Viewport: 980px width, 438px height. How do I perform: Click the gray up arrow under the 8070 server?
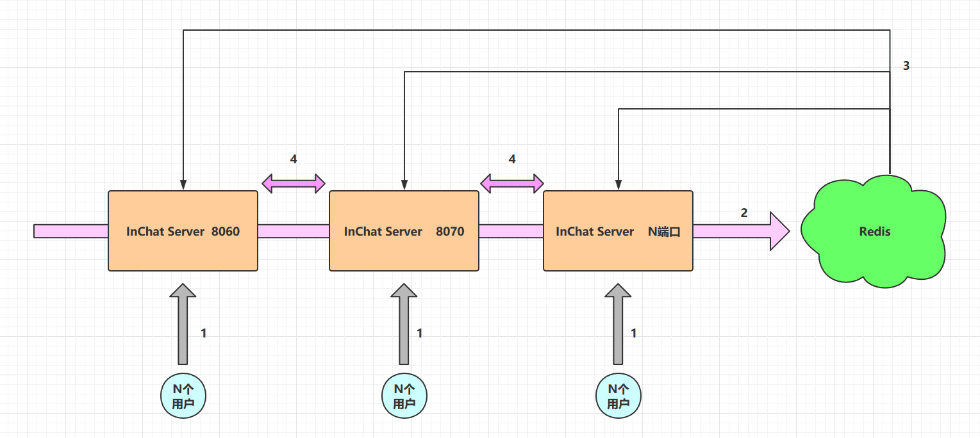pyautogui.click(x=404, y=324)
